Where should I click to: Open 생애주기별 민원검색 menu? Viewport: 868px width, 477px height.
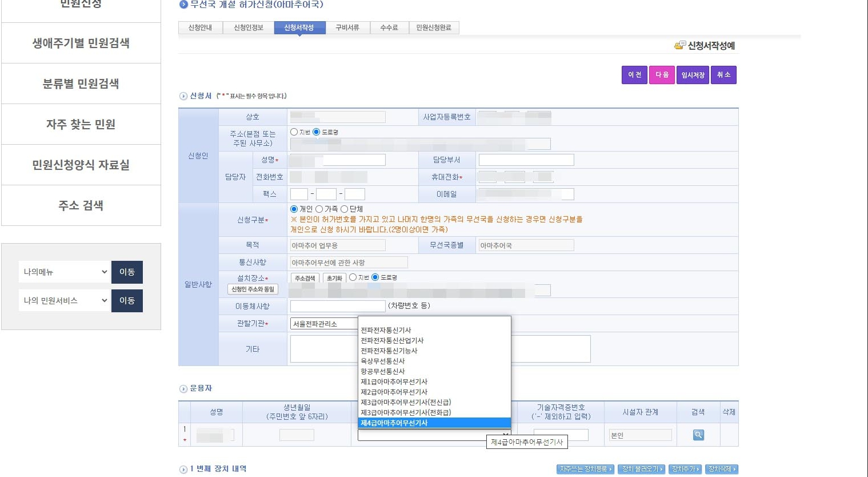[81, 43]
